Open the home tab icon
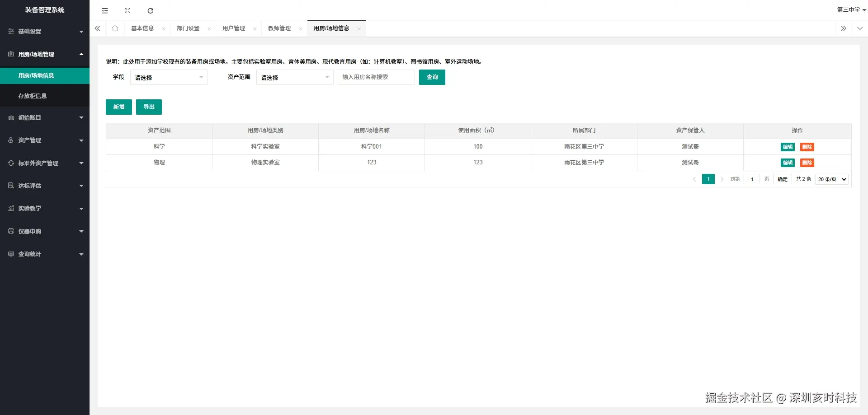The width and height of the screenshot is (868, 415). pyautogui.click(x=115, y=28)
